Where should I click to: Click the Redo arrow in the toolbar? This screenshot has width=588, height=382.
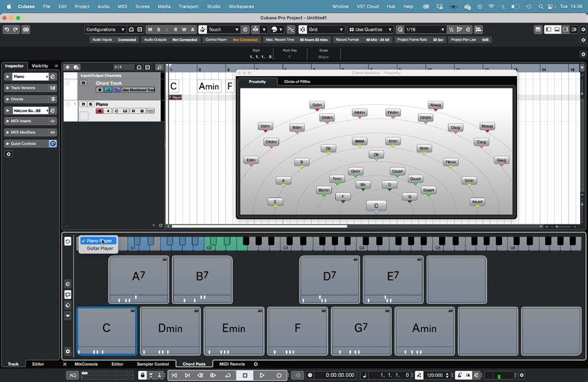(16, 30)
